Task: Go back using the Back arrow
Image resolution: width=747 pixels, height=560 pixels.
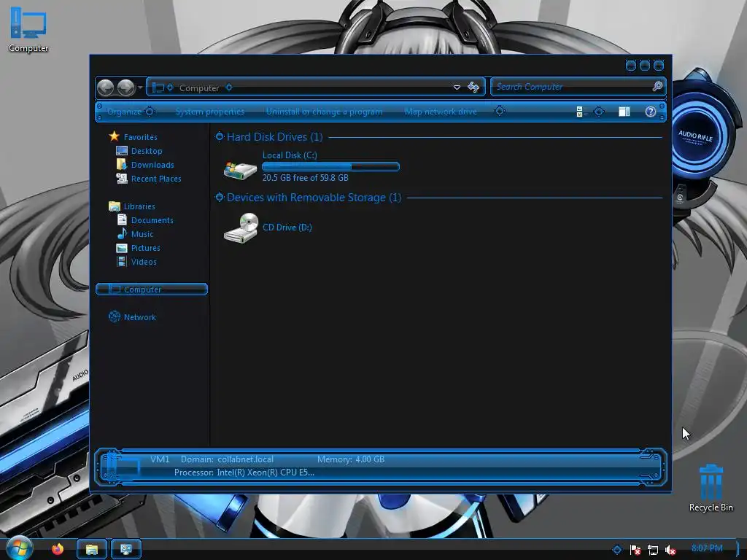Action: click(x=105, y=87)
